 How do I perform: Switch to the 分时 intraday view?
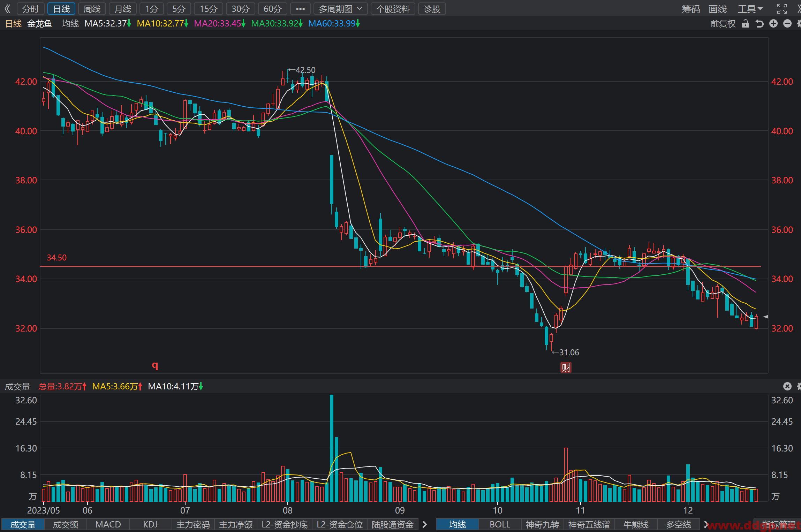point(30,9)
